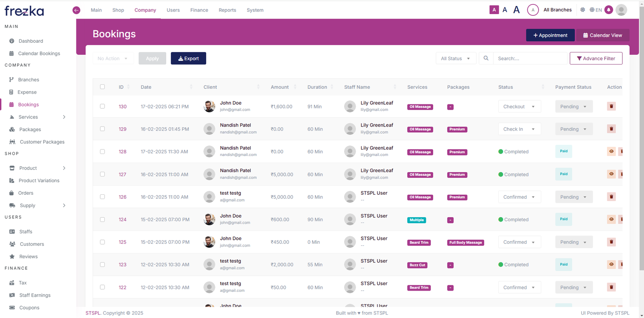Open the All Status filter dropdown
This screenshot has height=318, width=644.
click(x=456, y=58)
